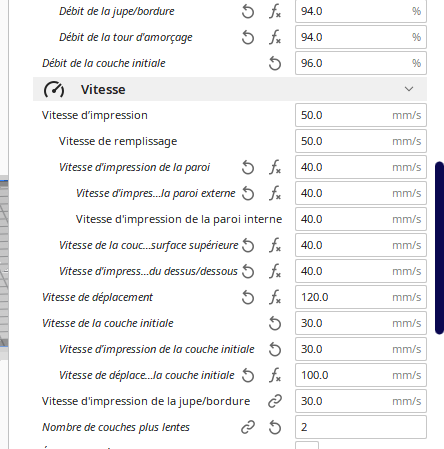Click fx icon for Débit de la tour d'amorçage
Screen dimensions: 444x449
[275, 37]
